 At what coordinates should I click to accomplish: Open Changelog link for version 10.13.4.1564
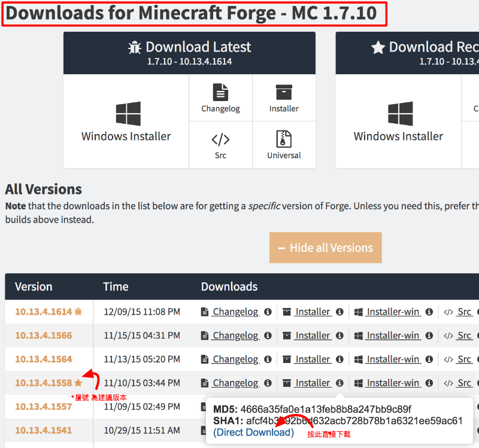click(235, 359)
